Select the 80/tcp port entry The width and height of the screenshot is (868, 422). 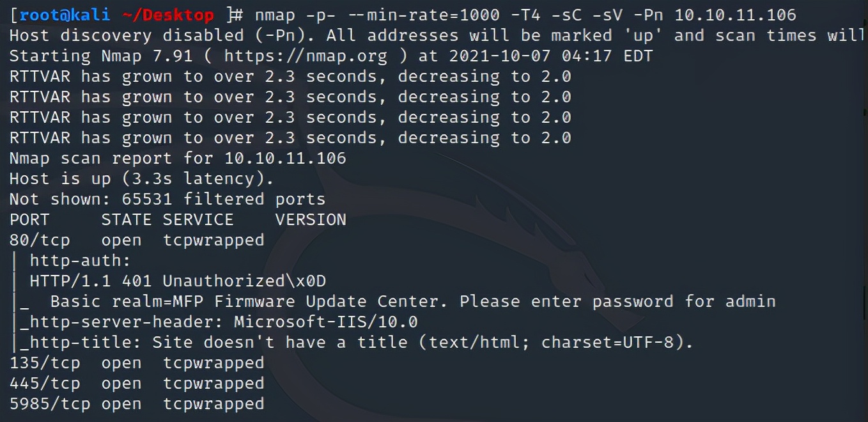tap(40, 240)
